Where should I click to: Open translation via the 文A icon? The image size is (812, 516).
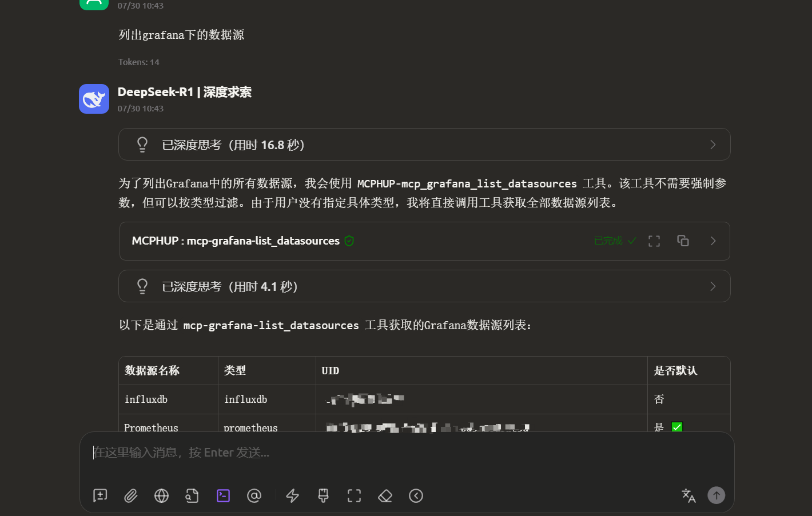pos(688,496)
